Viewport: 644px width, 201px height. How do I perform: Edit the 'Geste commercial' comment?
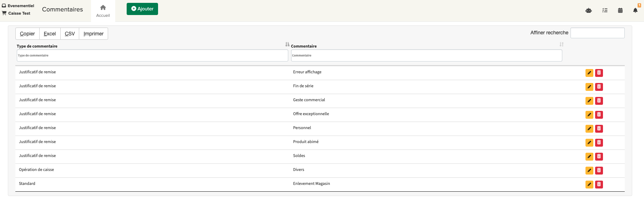(x=589, y=101)
